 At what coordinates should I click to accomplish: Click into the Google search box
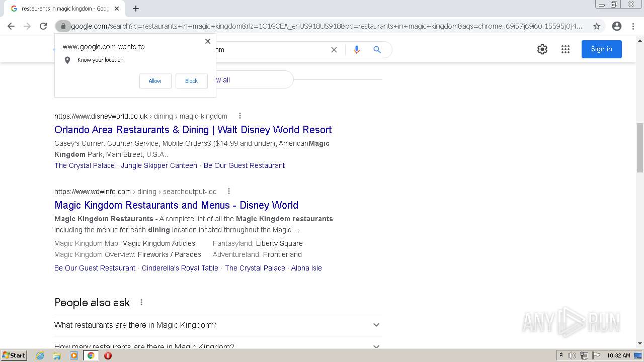tap(272, 50)
